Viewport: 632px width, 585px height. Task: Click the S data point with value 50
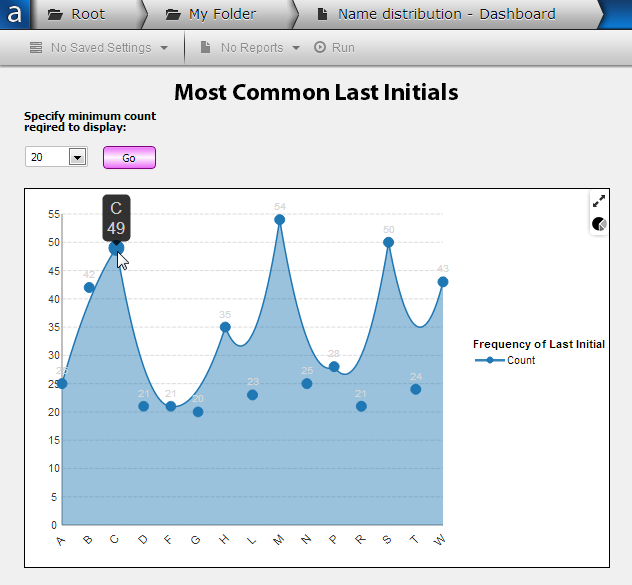click(389, 242)
